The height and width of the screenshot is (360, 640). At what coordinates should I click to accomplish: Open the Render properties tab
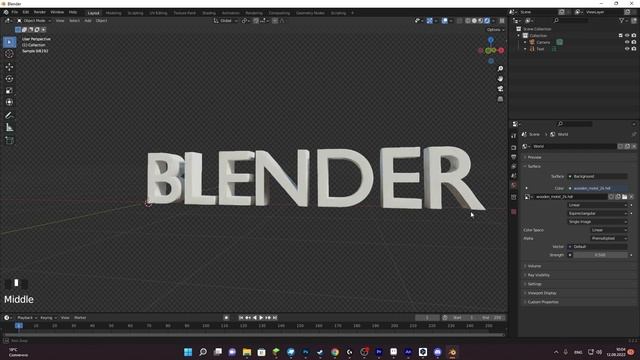click(x=514, y=147)
